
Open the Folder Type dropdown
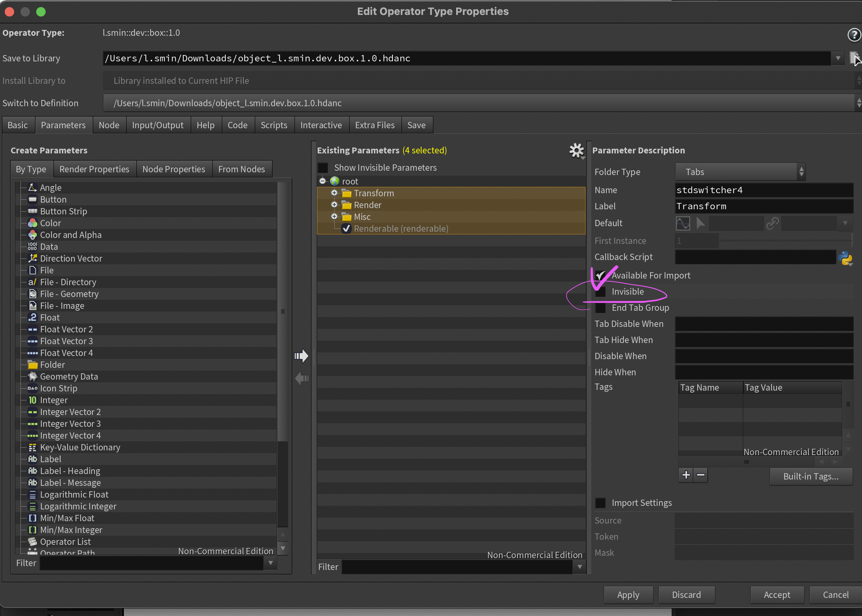pyautogui.click(x=740, y=172)
